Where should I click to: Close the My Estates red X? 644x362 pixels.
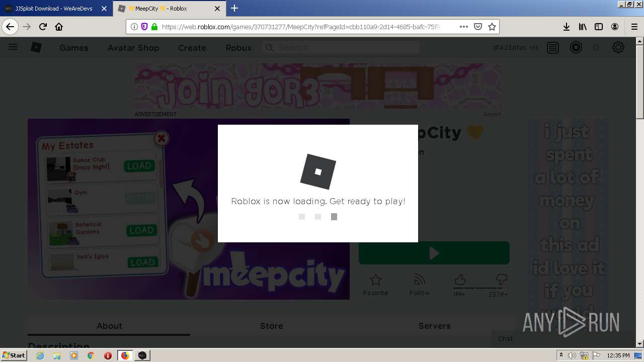pos(161,138)
